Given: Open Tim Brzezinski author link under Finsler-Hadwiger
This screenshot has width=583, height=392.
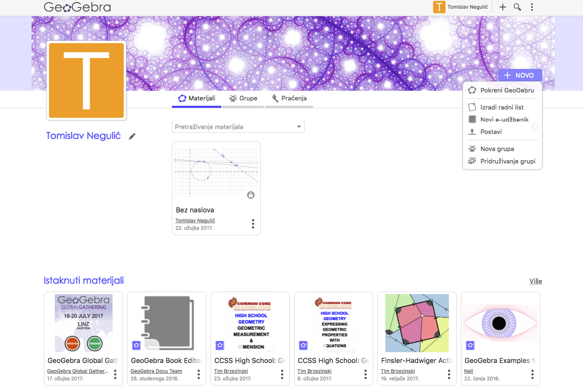Looking at the screenshot, I should (x=398, y=371).
